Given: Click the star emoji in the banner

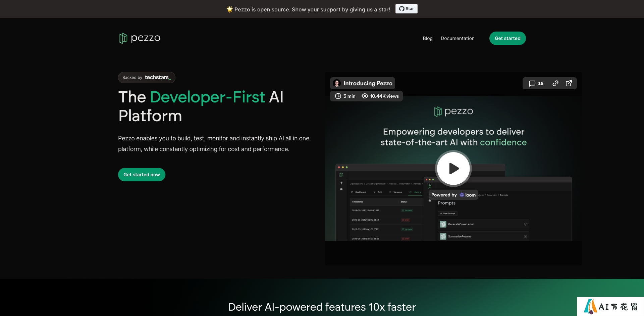Looking at the screenshot, I should click(229, 9).
